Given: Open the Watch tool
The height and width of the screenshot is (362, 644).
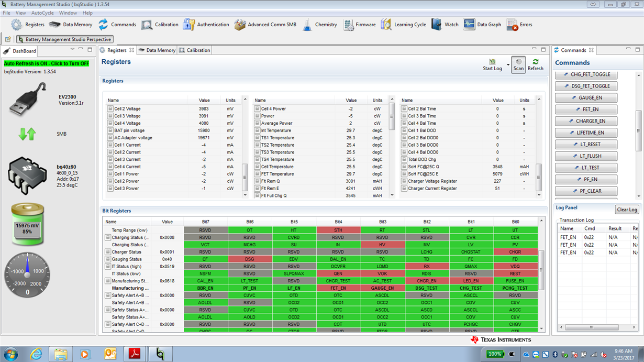Looking at the screenshot, I should [445, 25].
